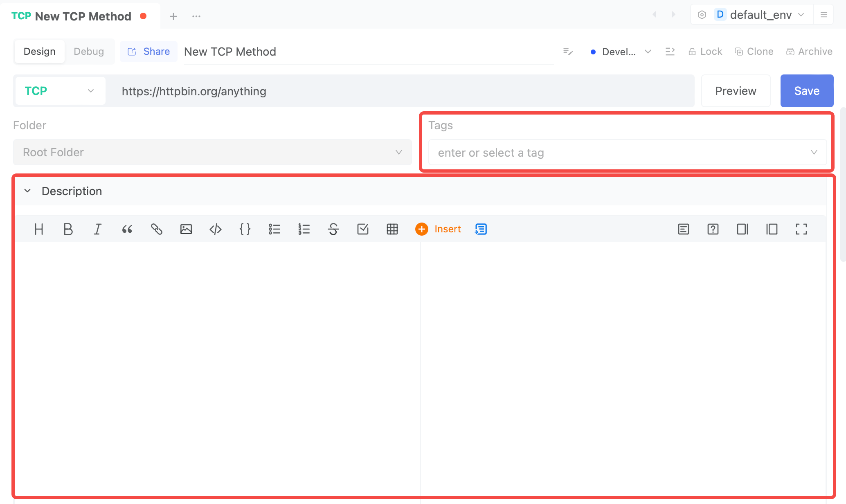Open a new tab with plus icon
Screen dimensions: 846x504
click(173, 16)
